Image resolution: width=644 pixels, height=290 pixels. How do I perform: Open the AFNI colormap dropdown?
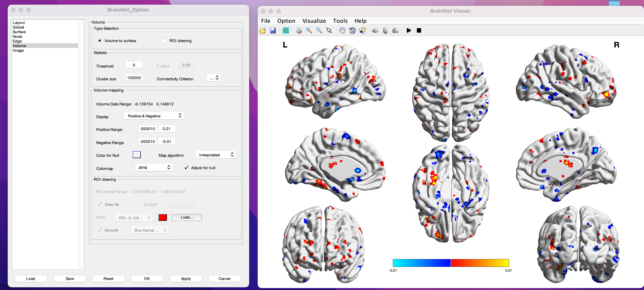coord(154,168)
